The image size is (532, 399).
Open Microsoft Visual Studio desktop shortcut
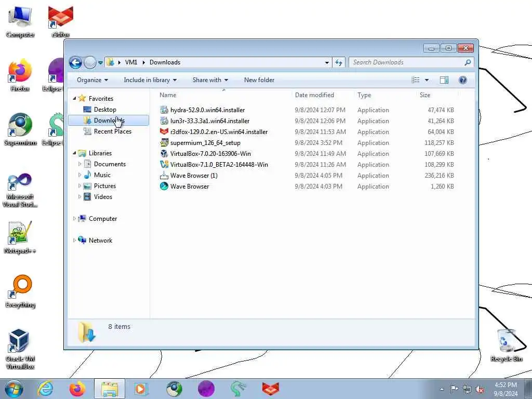coord(20,190)
